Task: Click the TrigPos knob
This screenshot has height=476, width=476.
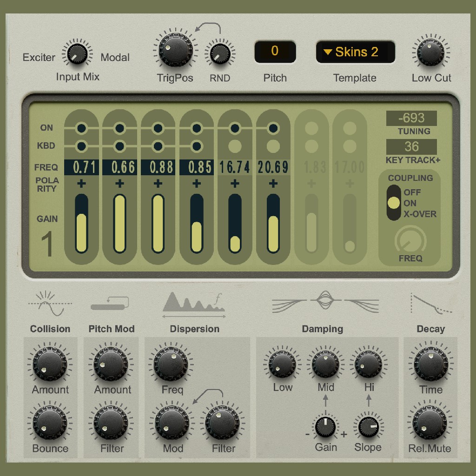Action: [x=175, y=50]
